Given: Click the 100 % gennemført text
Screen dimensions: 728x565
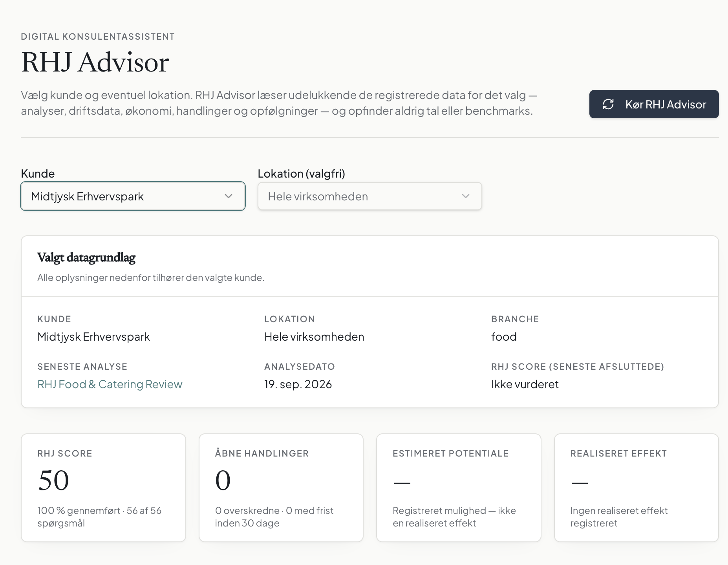Looking at the screenshot, I should pyautogui.click(x=79, y=510).
